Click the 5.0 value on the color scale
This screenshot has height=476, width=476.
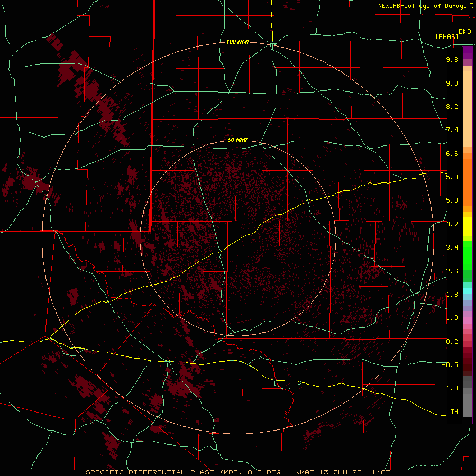coord(452,200)
